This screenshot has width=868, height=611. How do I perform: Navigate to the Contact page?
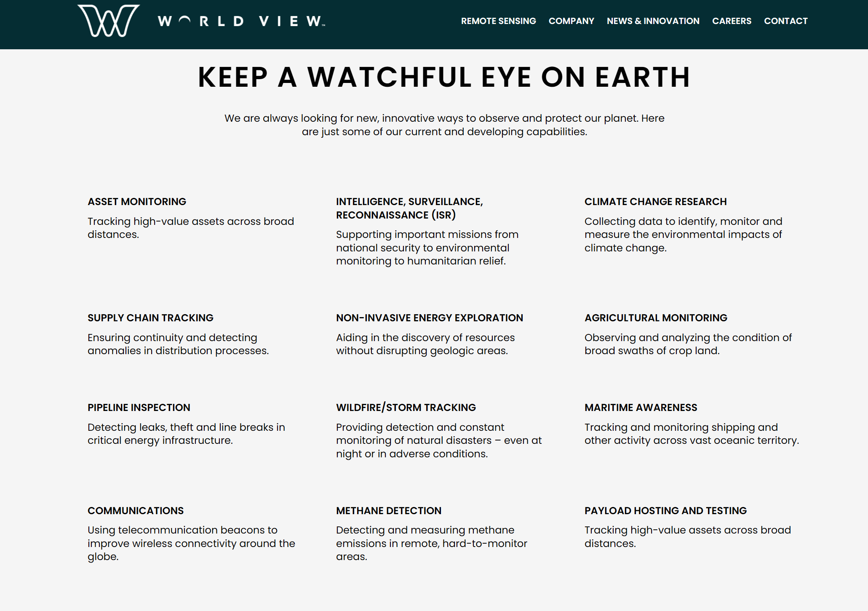click(785, 21)
